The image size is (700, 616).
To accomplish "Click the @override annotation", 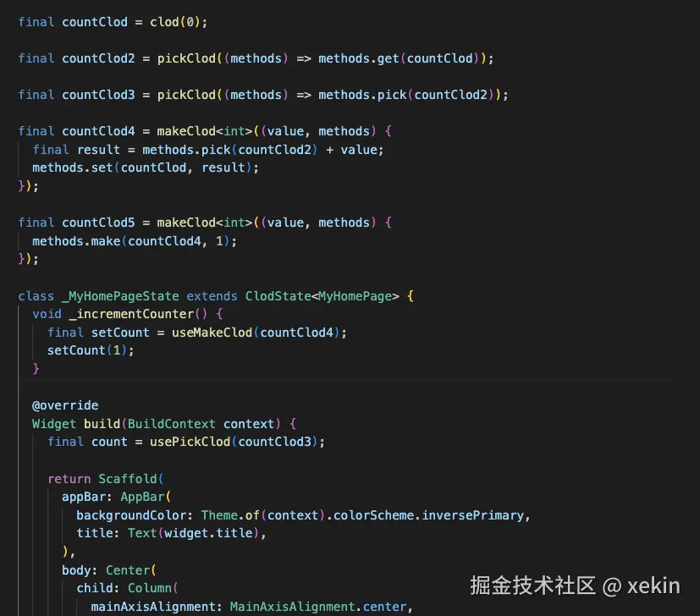I will [x=65, y=404].
